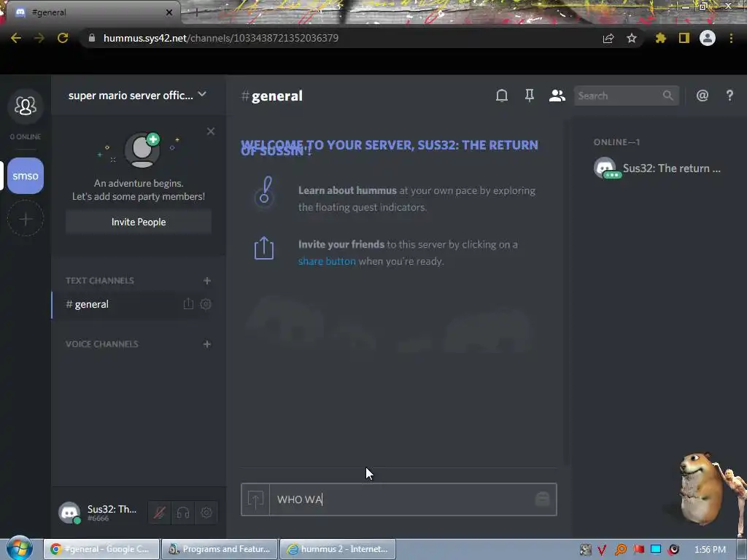Open member Sus32: The return in list
This screenshot has width=747, height=560.
[x=657, y=168]
